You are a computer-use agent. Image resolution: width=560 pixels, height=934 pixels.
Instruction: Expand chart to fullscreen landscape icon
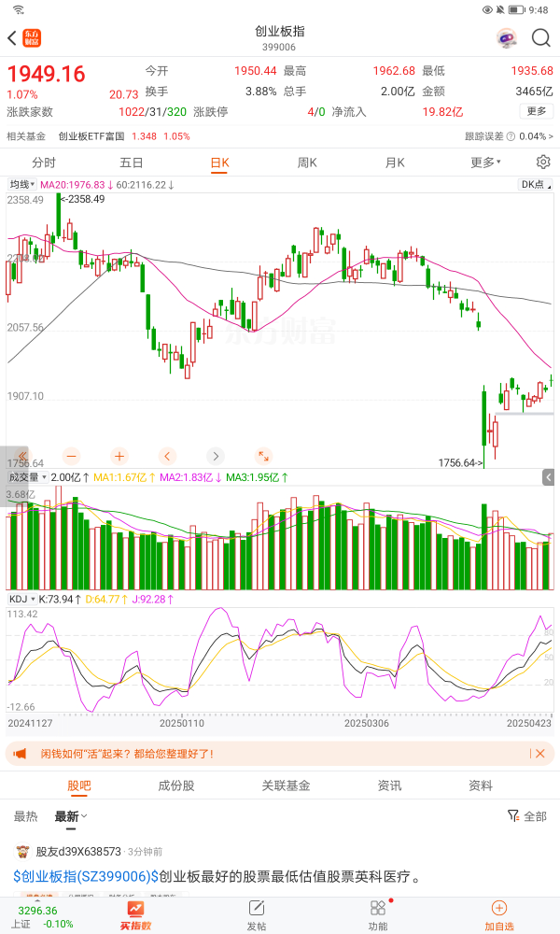click(x=264, y=456)
